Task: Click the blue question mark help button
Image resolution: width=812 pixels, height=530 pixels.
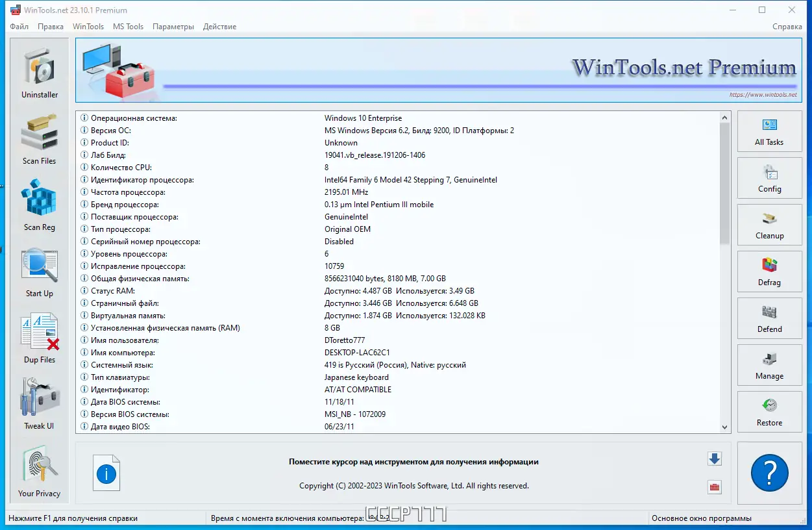Action: coord(769,472)
